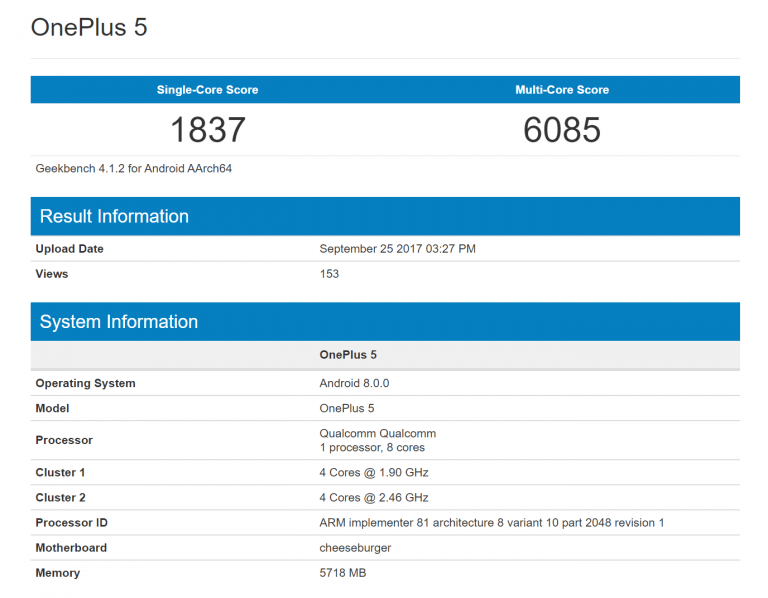Click 'OnePlus 5' value in Model row

point(347,408)
